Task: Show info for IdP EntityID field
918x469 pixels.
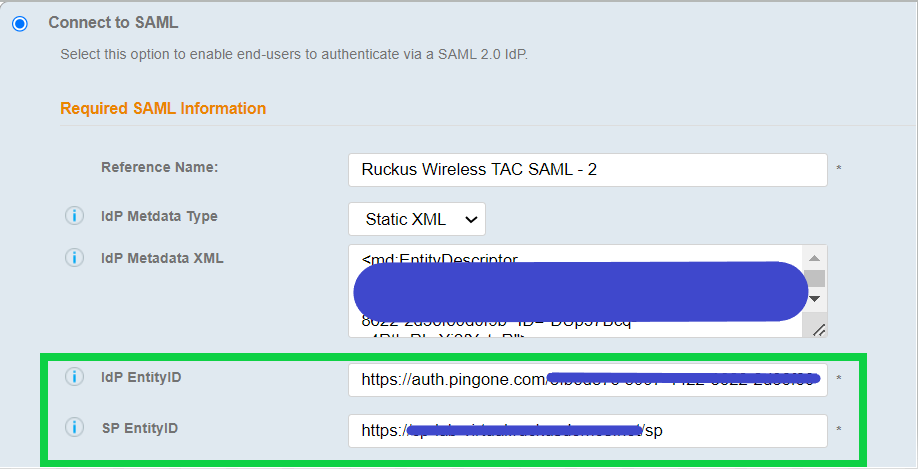Action: point(74,377)
